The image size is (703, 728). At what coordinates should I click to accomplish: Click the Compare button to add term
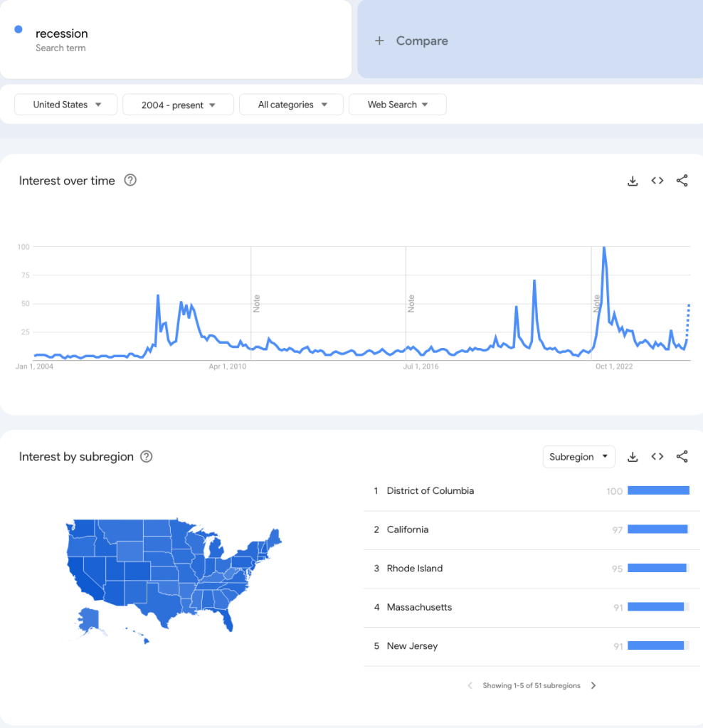413,41
